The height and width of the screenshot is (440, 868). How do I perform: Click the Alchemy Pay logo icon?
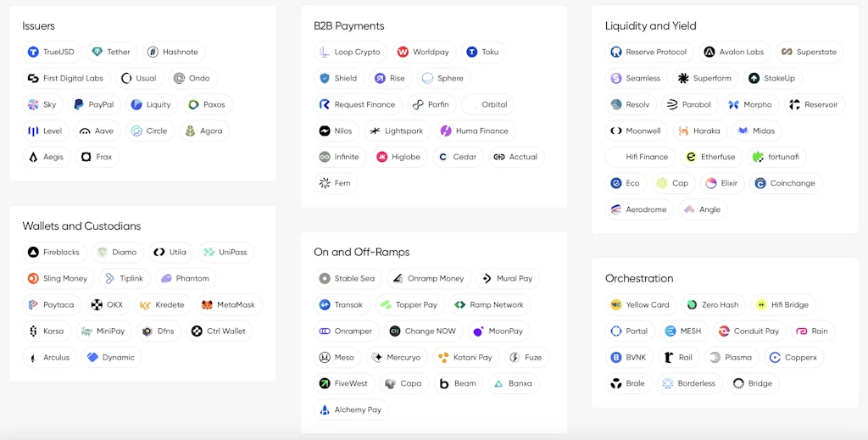point(325,409)
